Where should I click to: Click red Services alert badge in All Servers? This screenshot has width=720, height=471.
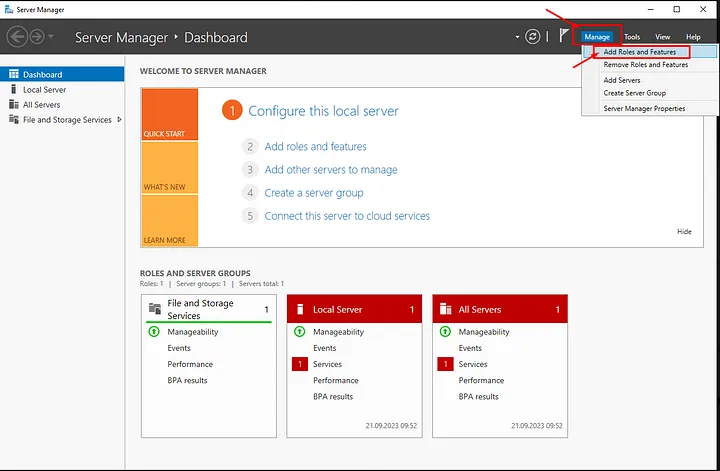click(x=445, y=364)
